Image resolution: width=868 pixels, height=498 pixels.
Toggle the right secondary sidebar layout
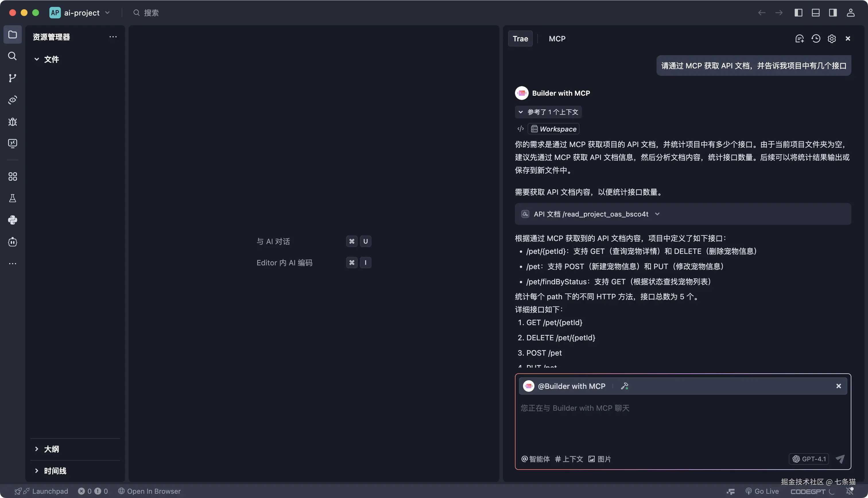pos(833,13)
